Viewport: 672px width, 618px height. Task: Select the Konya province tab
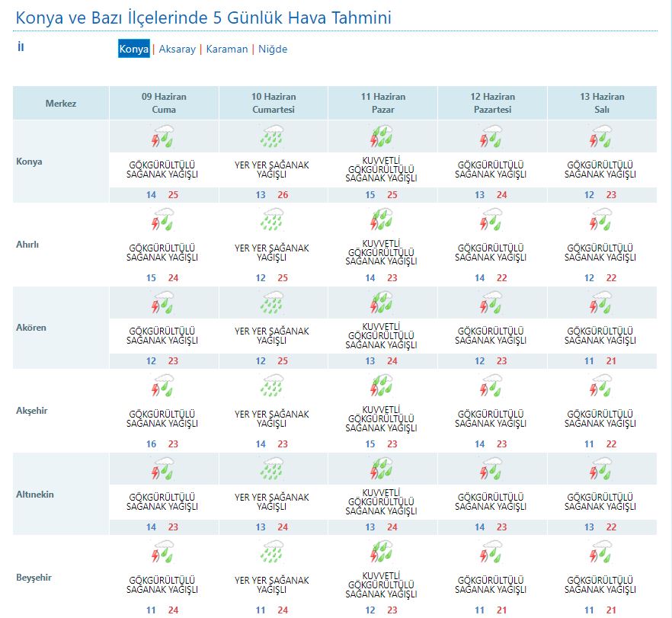pos(134,49)
